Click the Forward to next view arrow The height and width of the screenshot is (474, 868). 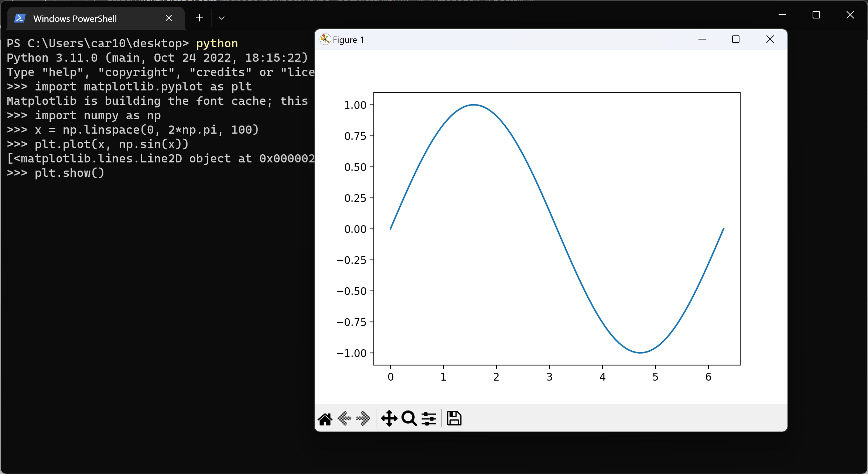[x=363, y=419]
